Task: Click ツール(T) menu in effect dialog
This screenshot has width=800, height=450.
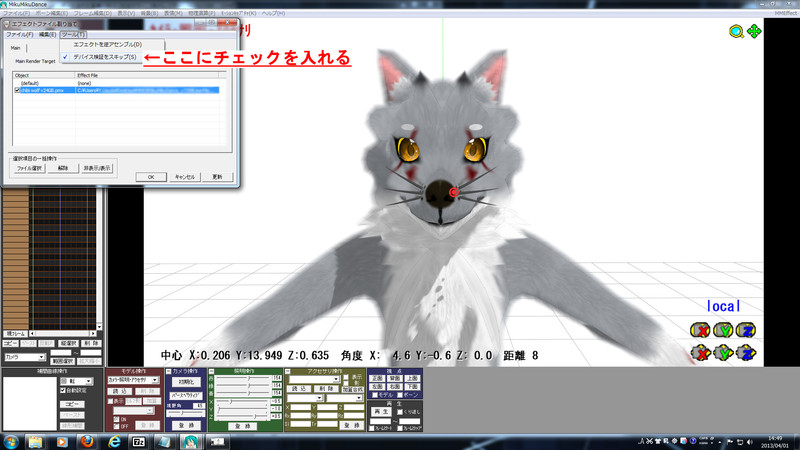Action: 73,35
